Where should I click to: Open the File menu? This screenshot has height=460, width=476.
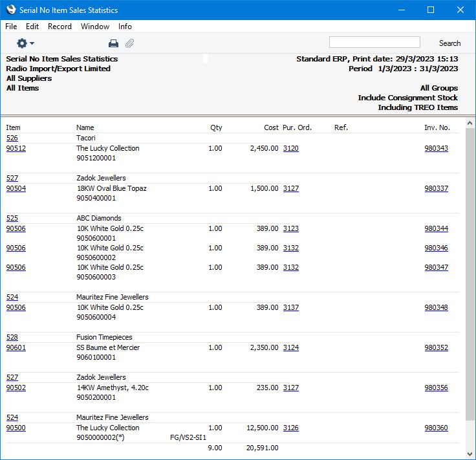tap(11, 27)
